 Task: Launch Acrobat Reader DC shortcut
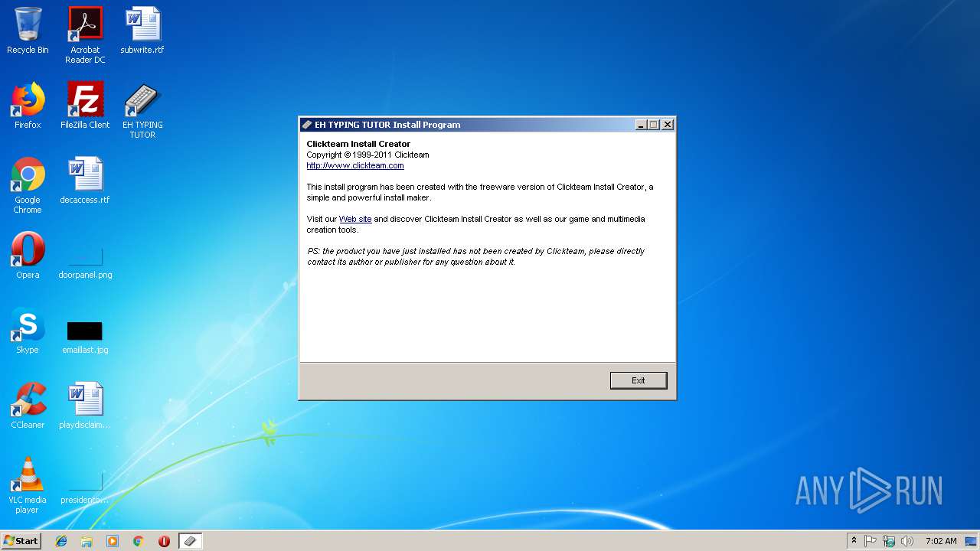pyautogui.click(x=85, y=35)
